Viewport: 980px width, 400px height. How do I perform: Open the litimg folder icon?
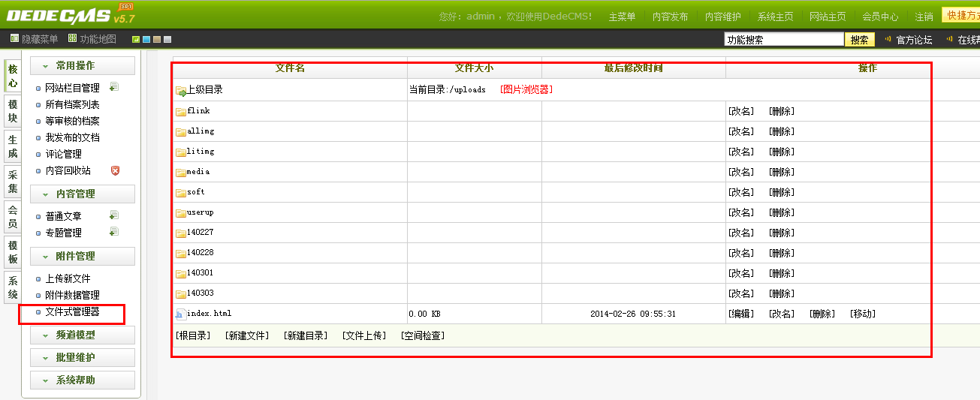coord(181,152)
